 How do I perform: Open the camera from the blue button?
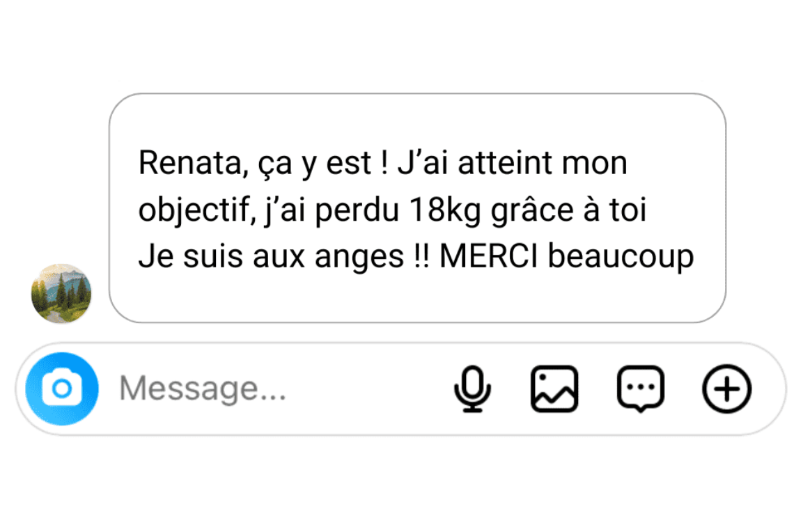tap(62, 389)
